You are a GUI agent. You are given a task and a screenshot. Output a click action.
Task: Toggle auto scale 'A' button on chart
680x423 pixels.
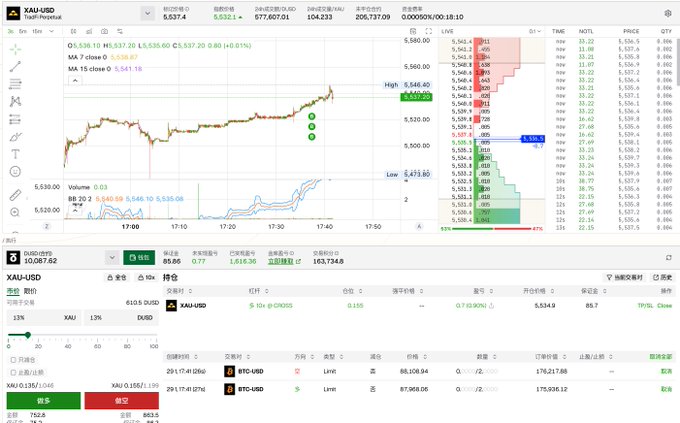coord(419,226)
